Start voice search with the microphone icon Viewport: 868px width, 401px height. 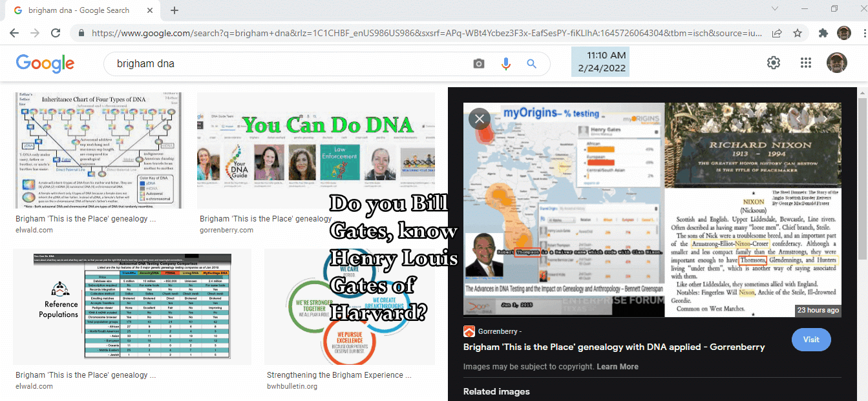(505, 64)
